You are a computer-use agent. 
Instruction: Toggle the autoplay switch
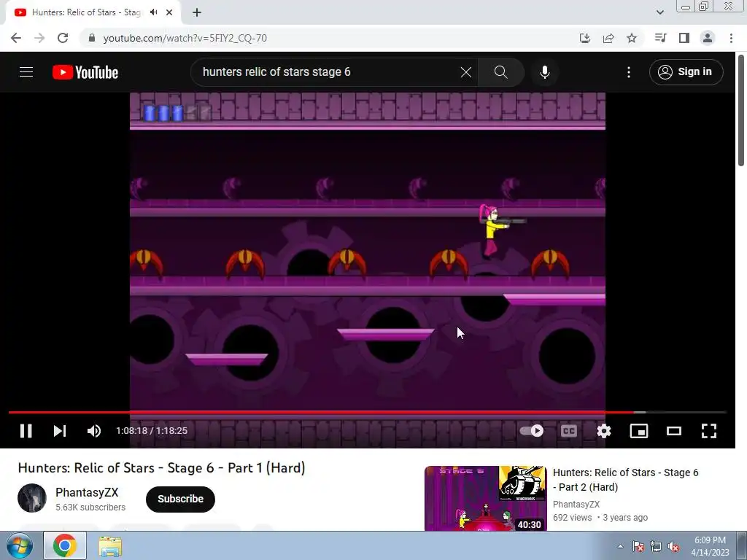tap(532, 431)
